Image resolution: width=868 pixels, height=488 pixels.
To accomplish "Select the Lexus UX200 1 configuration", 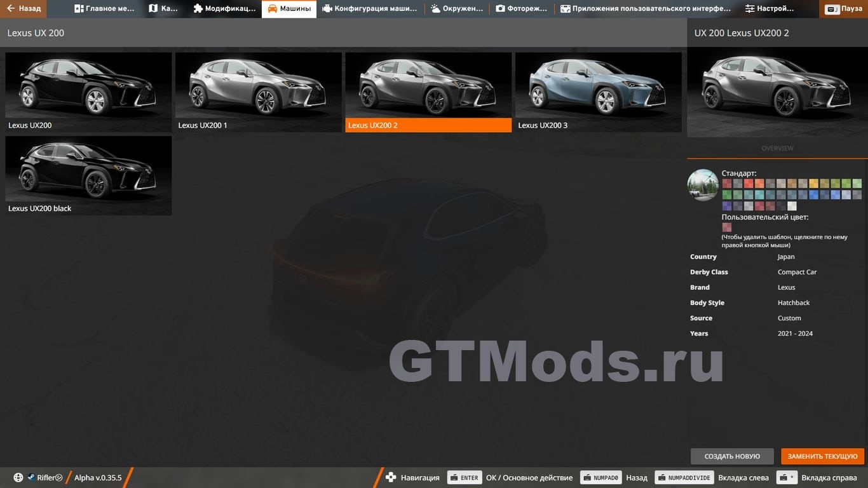I will click(259, 92).
